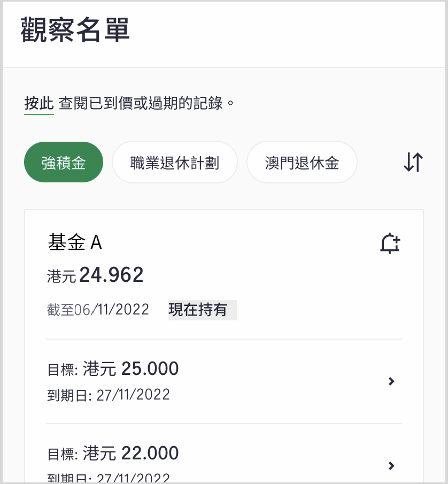
Task: Expand the 港元 22.000 target chevron
Action: (x=391, y=466)
